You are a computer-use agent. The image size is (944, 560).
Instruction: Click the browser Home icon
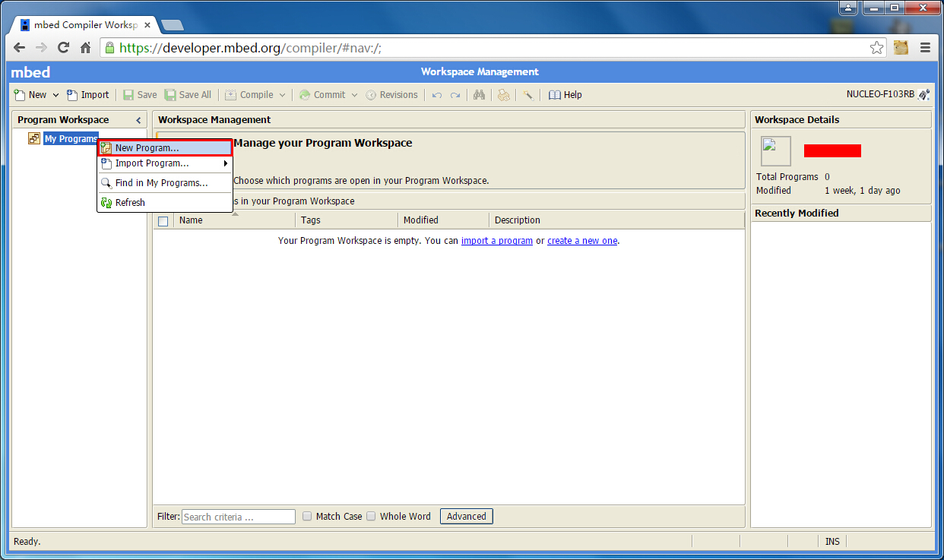point(86,47)
